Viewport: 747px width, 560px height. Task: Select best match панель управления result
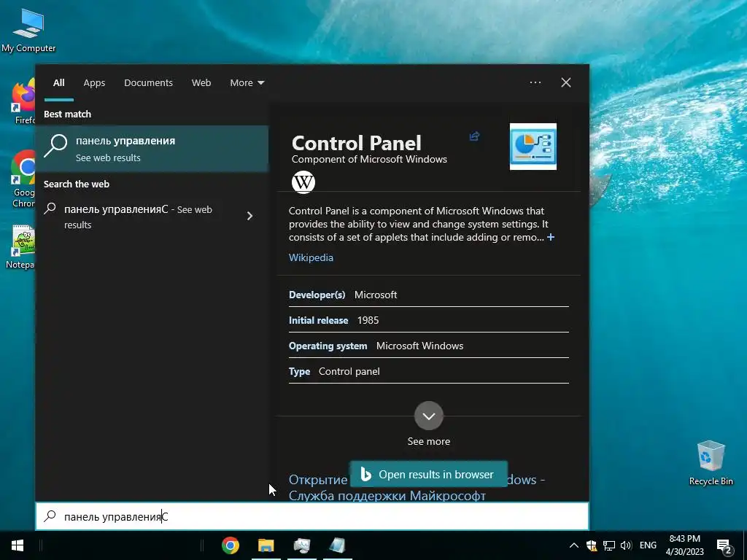[152, 149]
